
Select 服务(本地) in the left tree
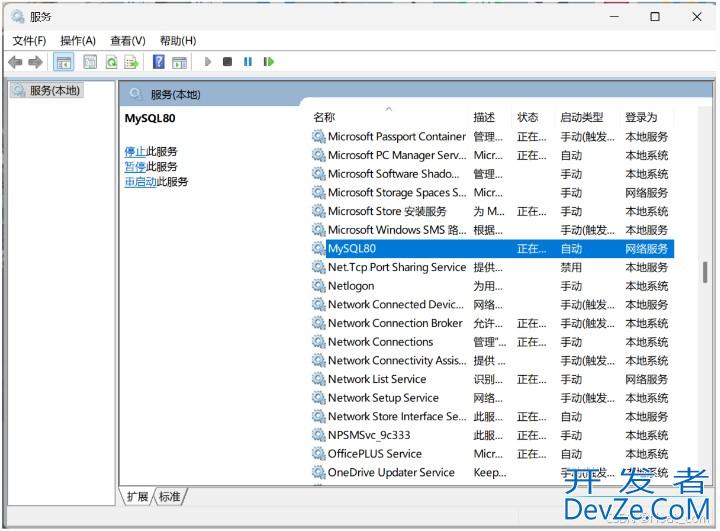coord(54,91)
